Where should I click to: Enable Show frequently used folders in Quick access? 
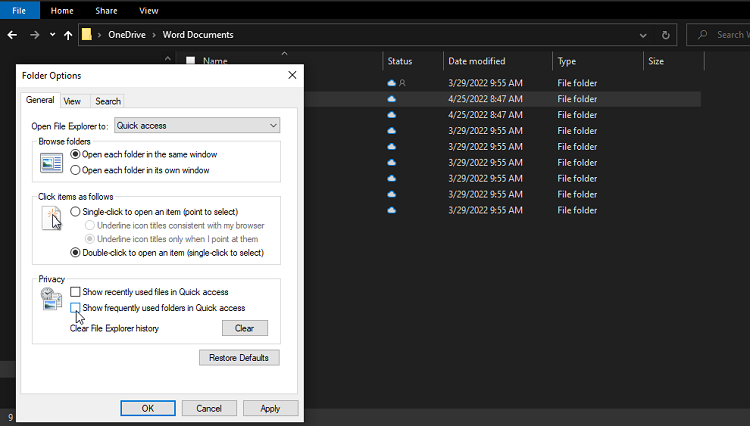(75, 307)
